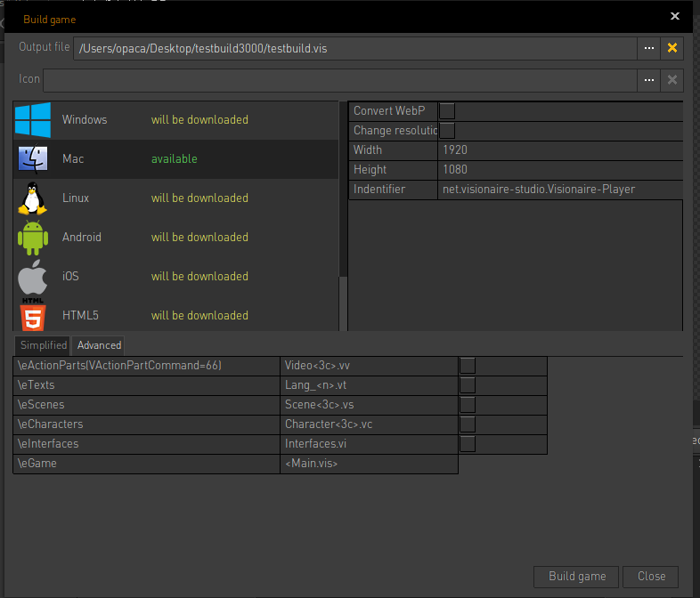The width and height of the screenshot is (700, 598).
Task: Click the Scene<3c>.vs filename cell
Action: pos(370,405)
